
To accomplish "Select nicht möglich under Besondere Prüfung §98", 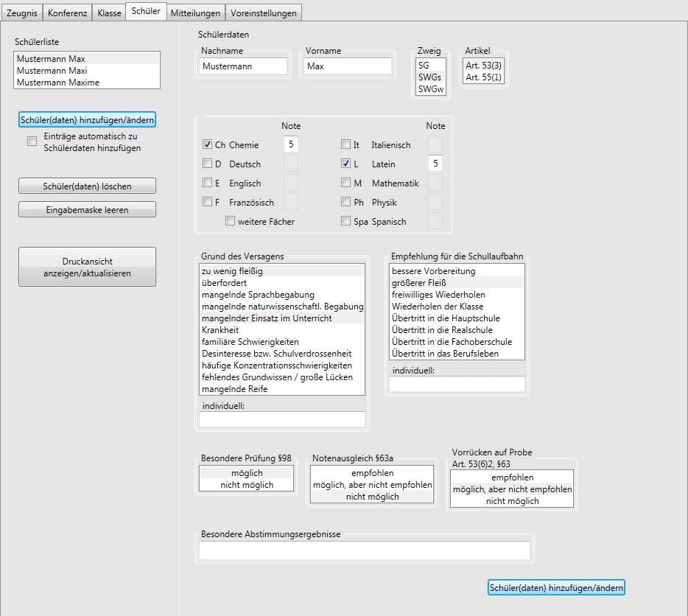I will [247, 485].
